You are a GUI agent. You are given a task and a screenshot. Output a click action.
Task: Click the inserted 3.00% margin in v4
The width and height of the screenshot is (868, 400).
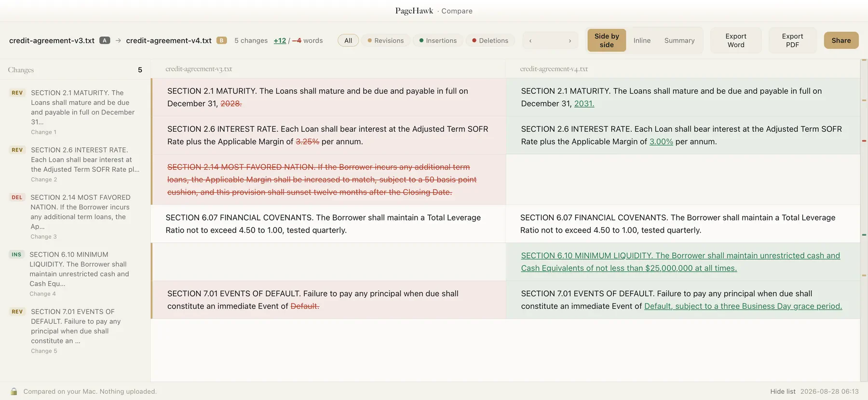pyautogui.click(x=661, y=141)
